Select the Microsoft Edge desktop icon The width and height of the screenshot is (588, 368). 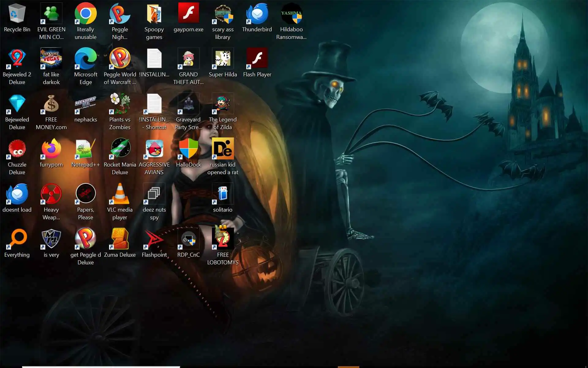[85, 58]
